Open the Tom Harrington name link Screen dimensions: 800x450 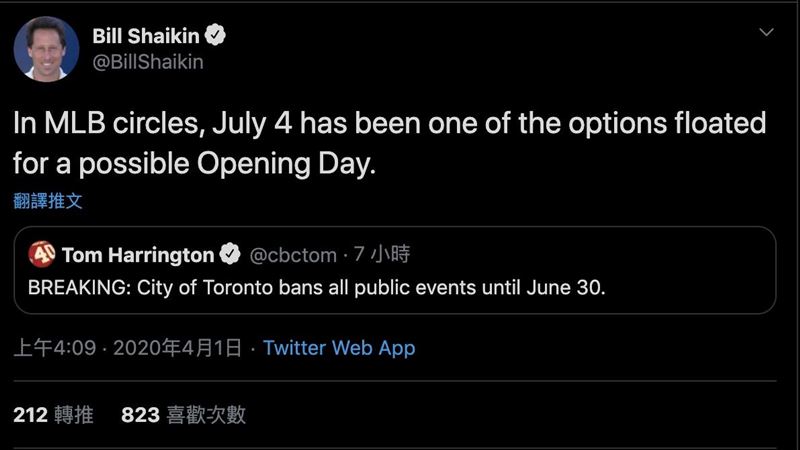point(138,255)
